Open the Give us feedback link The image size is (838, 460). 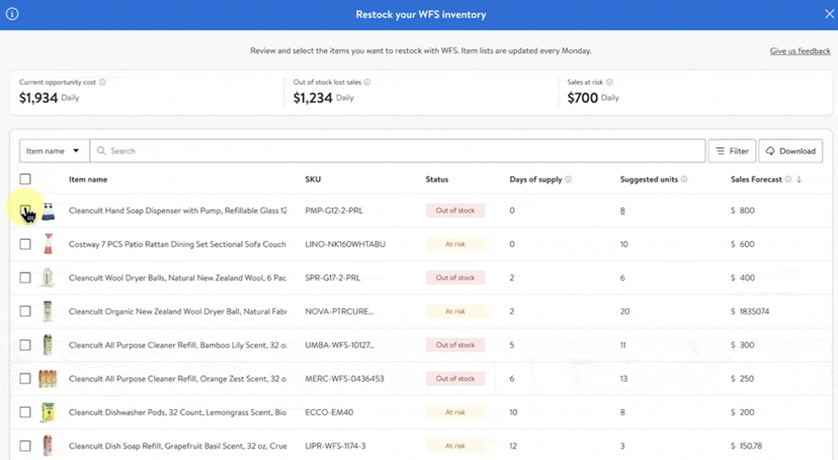799,51
